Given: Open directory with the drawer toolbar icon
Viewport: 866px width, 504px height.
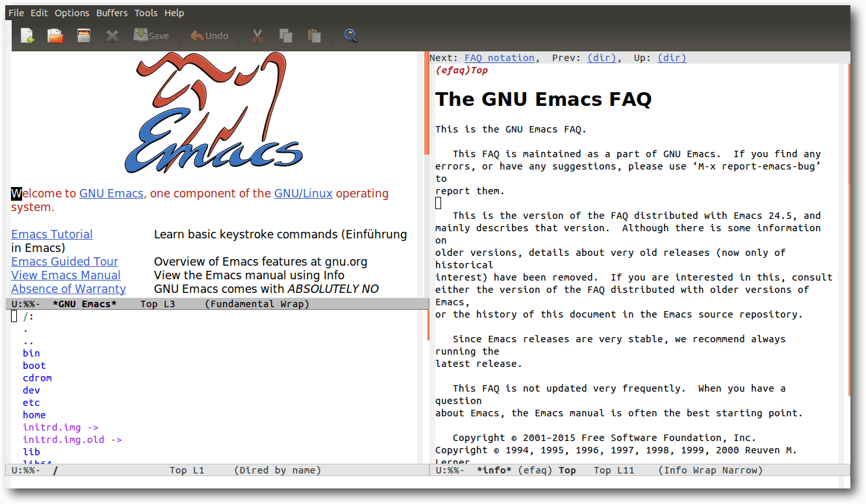Looking at the screenshot, I should pos(84,36).
